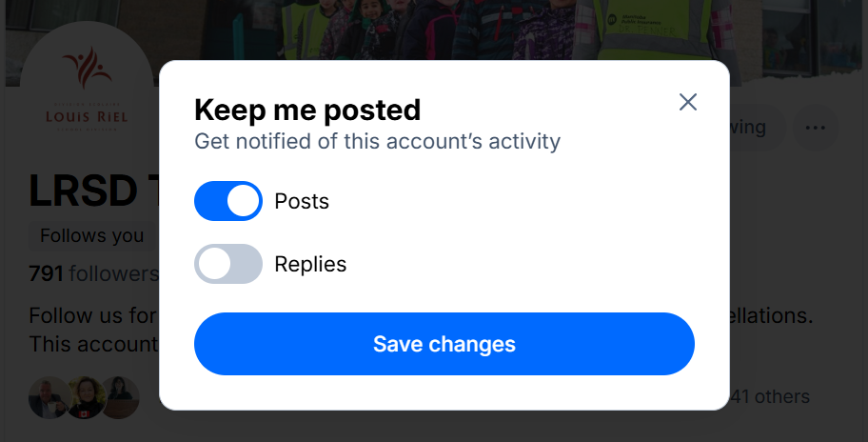The image size is (868, 442).
Task: Click the "Posts" toggle label text
Action: tap(302, 201)
